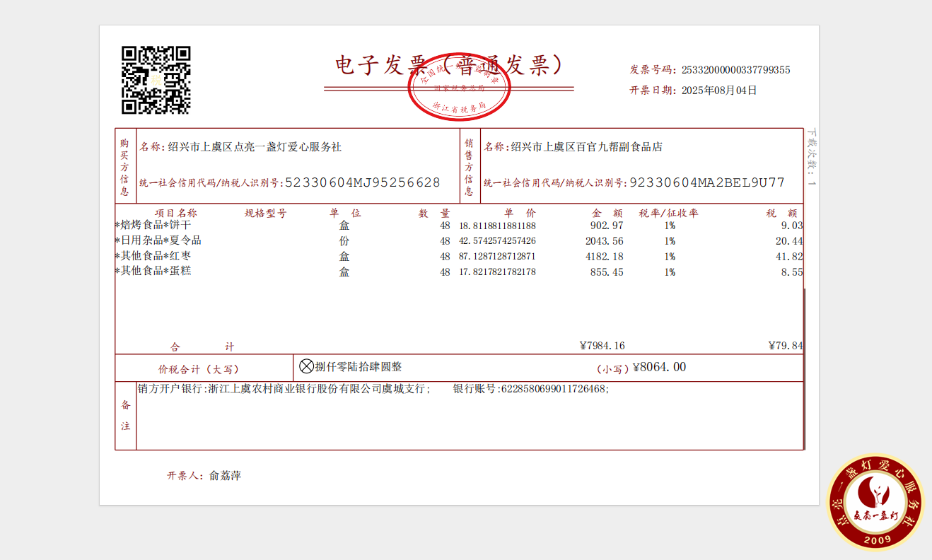
Task: Click the 税率/征收率 column header
Action: click(x=668, y=213)
